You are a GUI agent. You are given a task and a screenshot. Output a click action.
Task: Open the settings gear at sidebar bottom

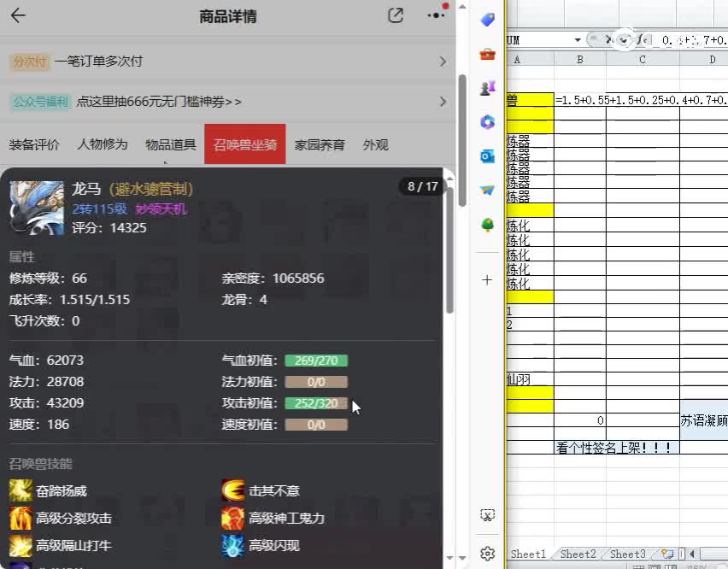coord(487,554)
